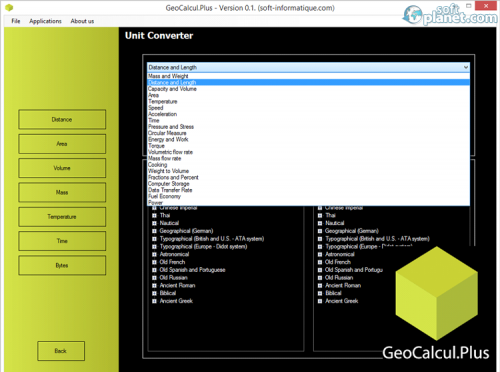
Task: Select Mass flow rate option
Action: click(x=308, y=158)
